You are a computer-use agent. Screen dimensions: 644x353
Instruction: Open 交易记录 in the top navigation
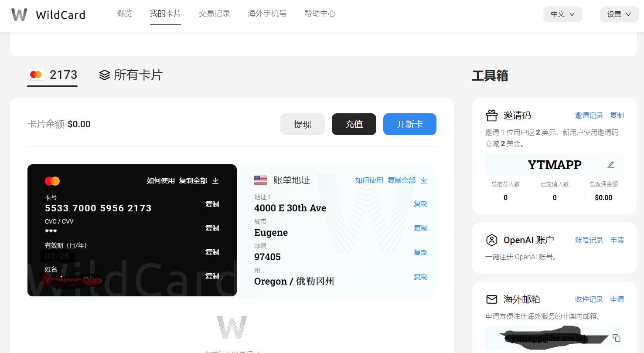(x=214, y=14)
